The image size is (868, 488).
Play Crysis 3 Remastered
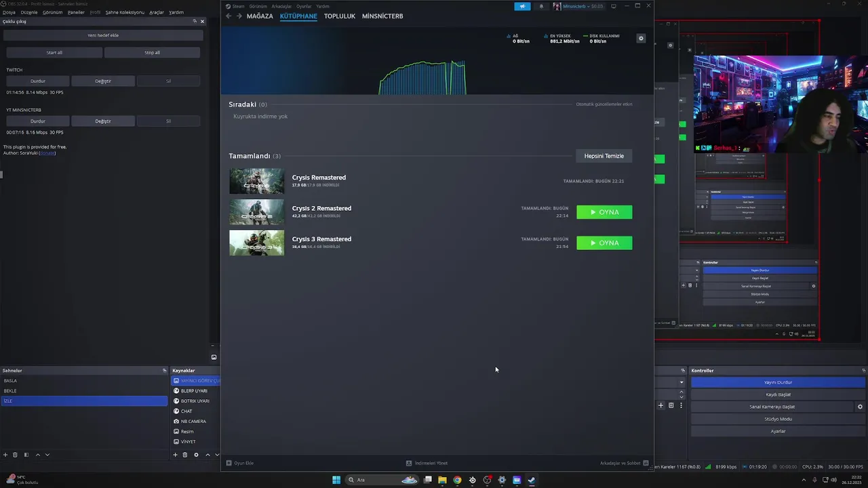(604, 243)
